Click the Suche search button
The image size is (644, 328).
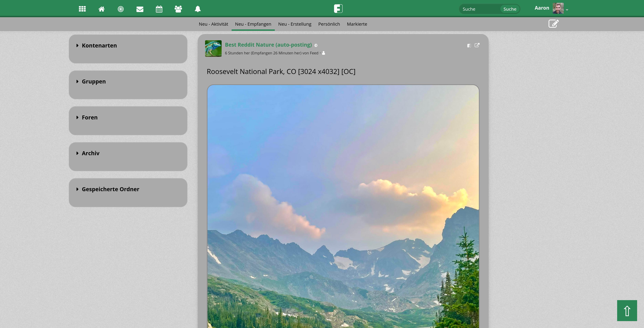click(510, 9)
